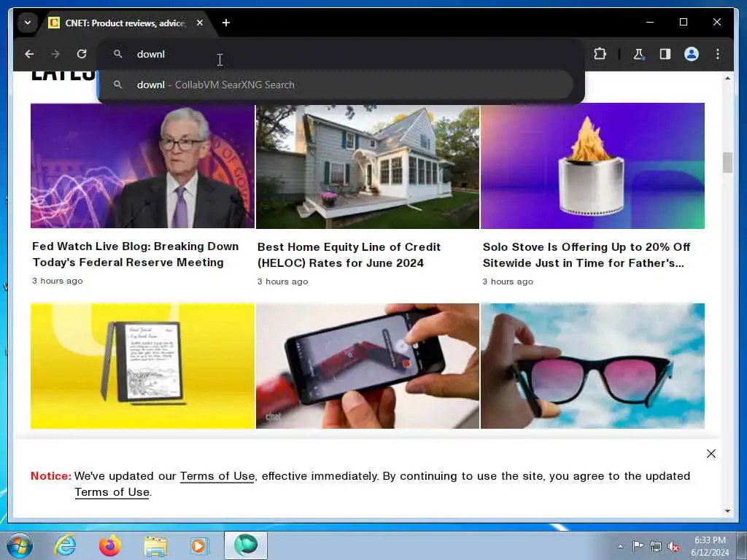Click the muted volume tray icon
The image size is (747, 560).
click(673, 547)
